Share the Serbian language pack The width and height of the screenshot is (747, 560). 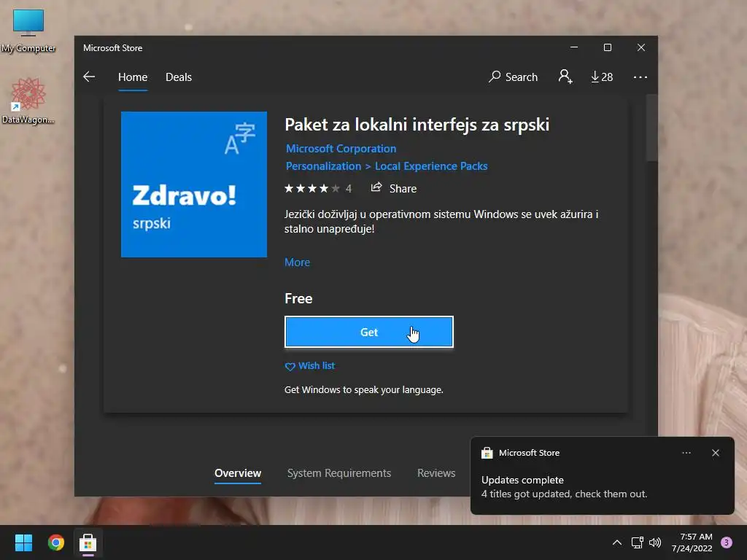click(x=393, y=189)
